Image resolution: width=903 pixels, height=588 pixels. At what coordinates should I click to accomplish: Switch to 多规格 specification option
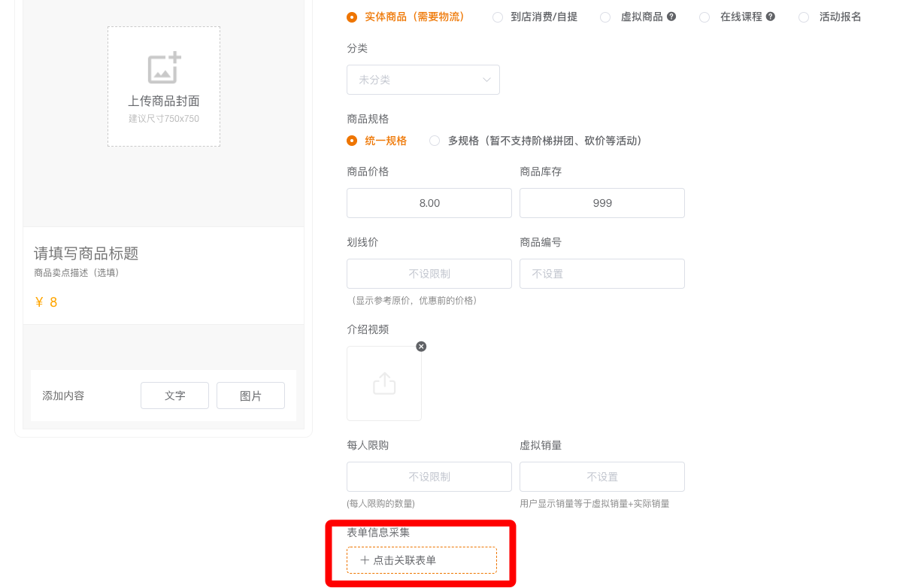point(435,141)
